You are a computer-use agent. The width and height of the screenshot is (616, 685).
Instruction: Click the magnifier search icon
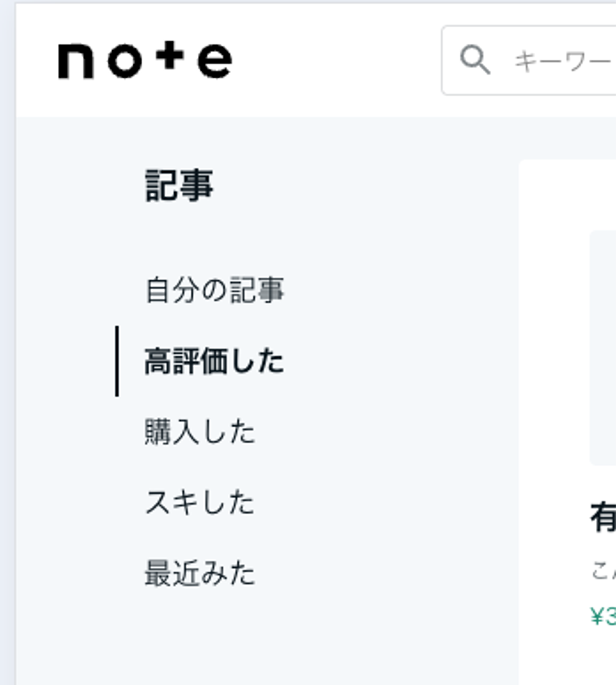[x=474, y=60]
